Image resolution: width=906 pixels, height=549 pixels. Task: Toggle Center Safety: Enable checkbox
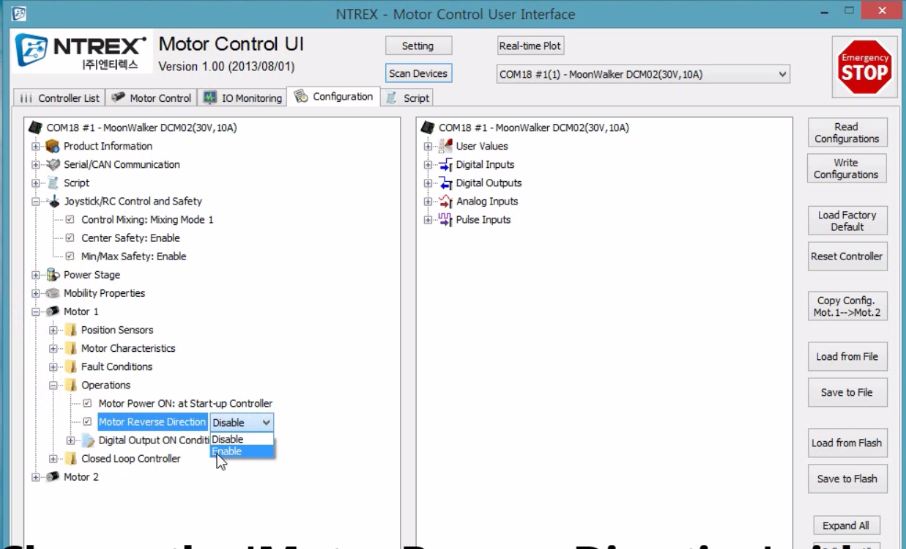(70, 238)
